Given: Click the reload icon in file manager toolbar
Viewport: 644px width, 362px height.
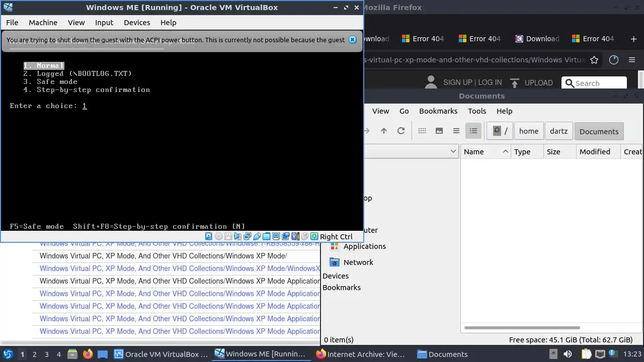Looking at the screenshot, I should [401, 131].
